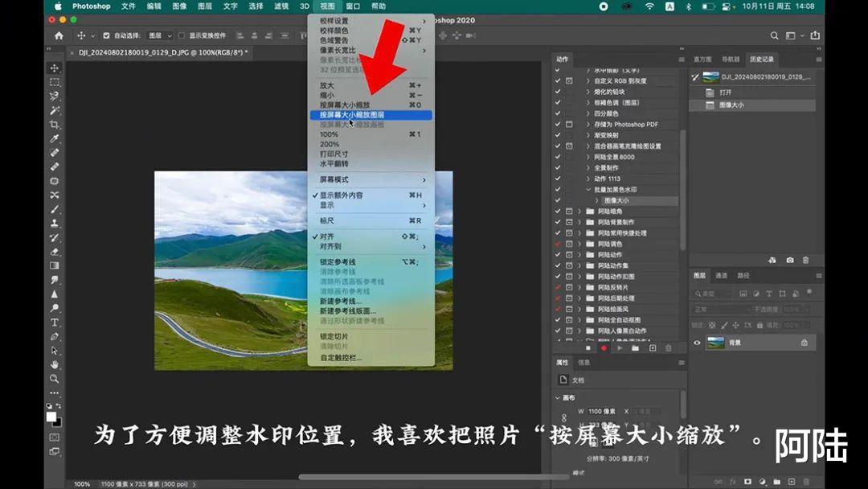The height and width of the screenshot is (489, 868).
Task: Open the 对齐到 submenu
Action: point(371,246)
